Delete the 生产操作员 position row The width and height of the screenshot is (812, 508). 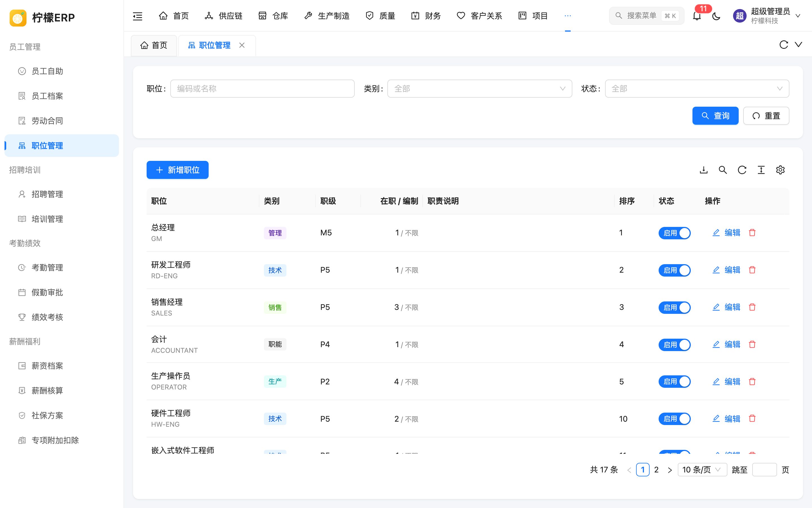tap(752, 382)
